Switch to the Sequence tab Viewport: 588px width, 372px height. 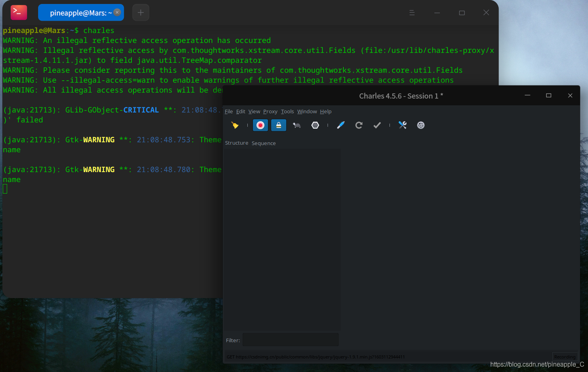[264, 143]
